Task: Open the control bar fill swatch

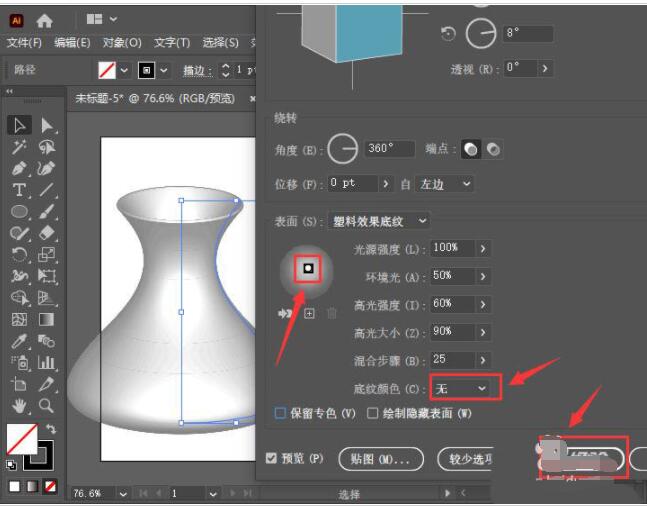Action: [107, 70]
